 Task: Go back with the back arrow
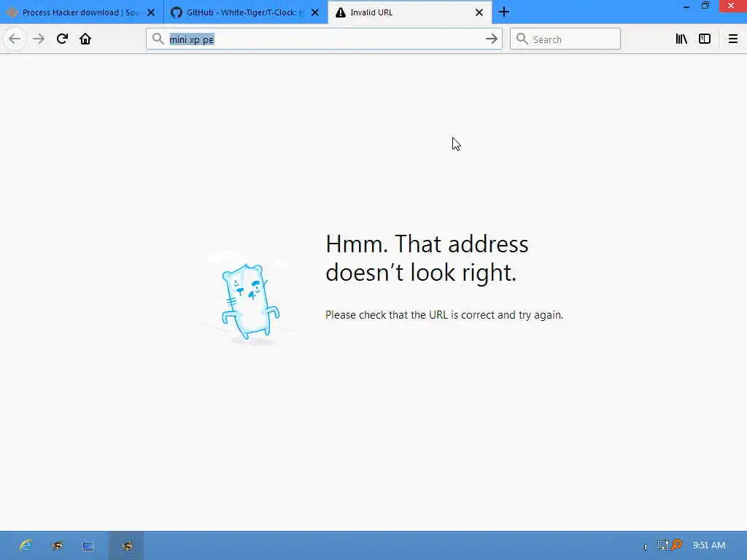pyautogui.click(x=15, y=39)
